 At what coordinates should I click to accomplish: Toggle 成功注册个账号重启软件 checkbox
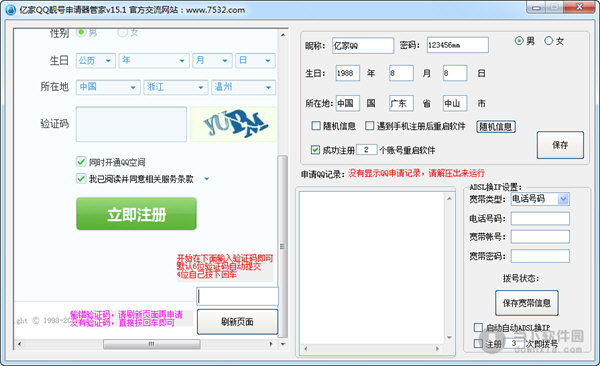(315, 150)
